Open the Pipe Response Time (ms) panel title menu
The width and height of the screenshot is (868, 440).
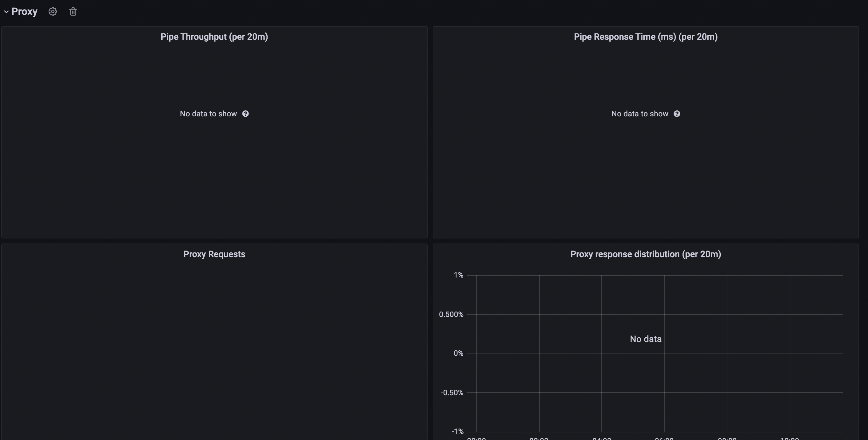pyautogui.click(x=645, y=37)
